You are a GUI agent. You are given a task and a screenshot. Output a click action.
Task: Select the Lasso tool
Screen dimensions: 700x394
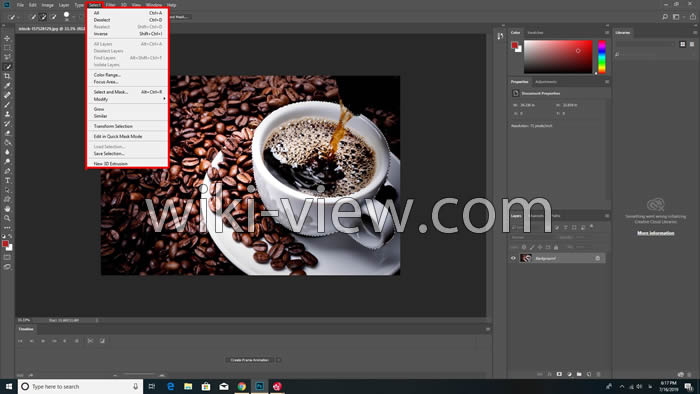click(7, 57)
